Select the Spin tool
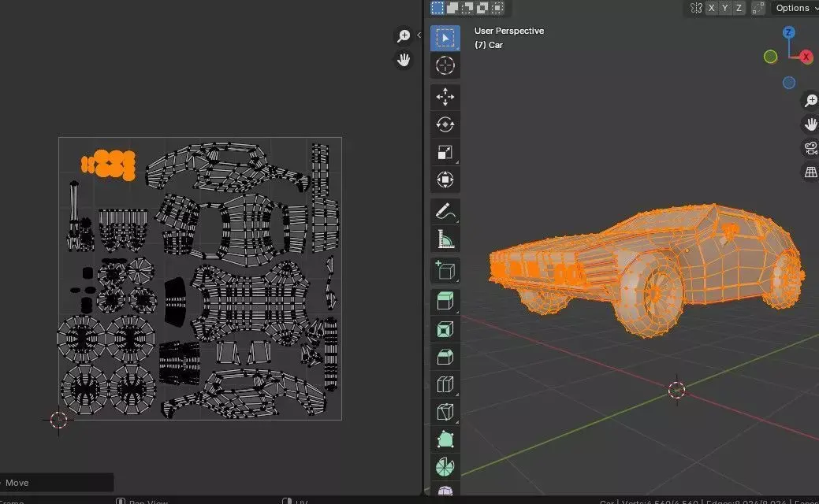The image size is (819, 504). click(x=445, y=468)
